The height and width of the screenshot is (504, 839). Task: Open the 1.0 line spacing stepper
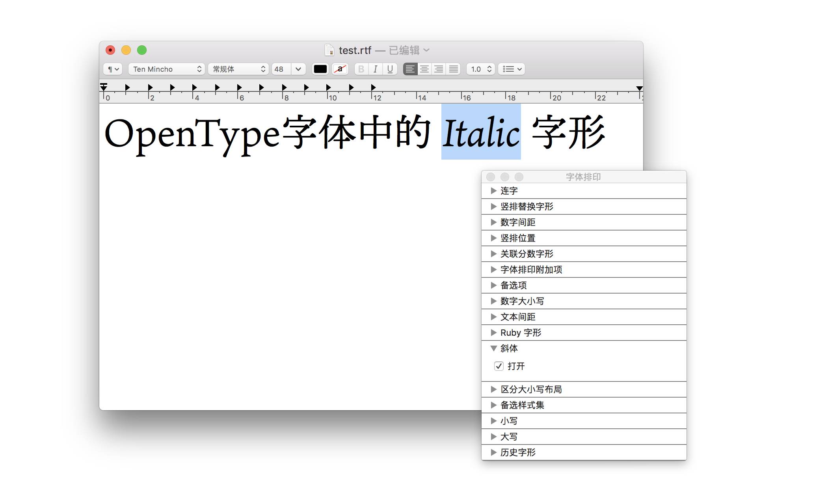[480, 69]
